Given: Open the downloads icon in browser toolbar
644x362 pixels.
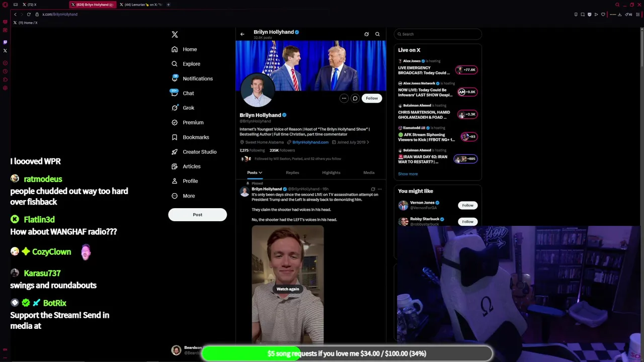Looking at the screenshot, I should [x=619, y=14].
